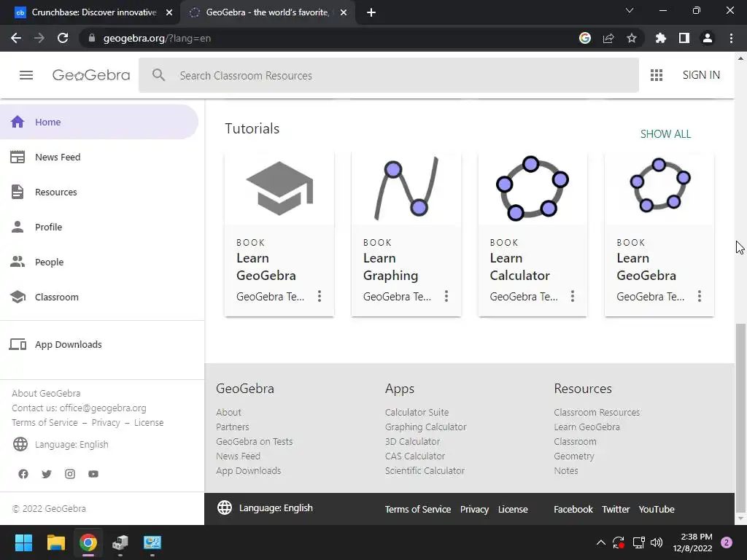The image size is (747, 560).
Task: Click the share page icon
Action: [608, 38]
